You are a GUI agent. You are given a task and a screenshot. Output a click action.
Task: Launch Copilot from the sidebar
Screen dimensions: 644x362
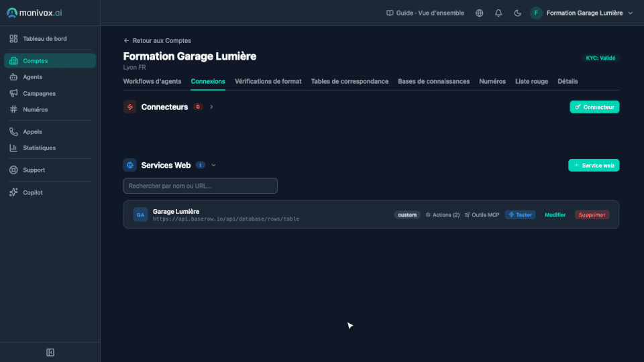tap(50, 192)
